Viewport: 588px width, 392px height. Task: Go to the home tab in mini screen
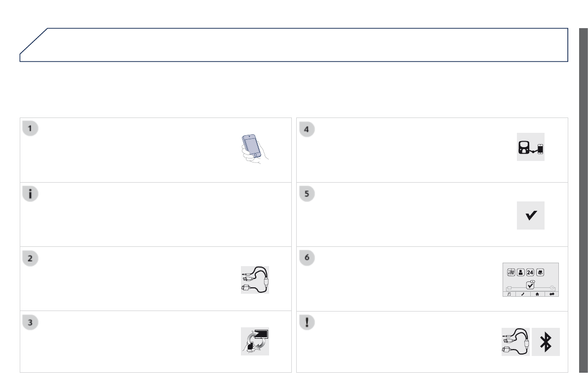coord(538,294)
